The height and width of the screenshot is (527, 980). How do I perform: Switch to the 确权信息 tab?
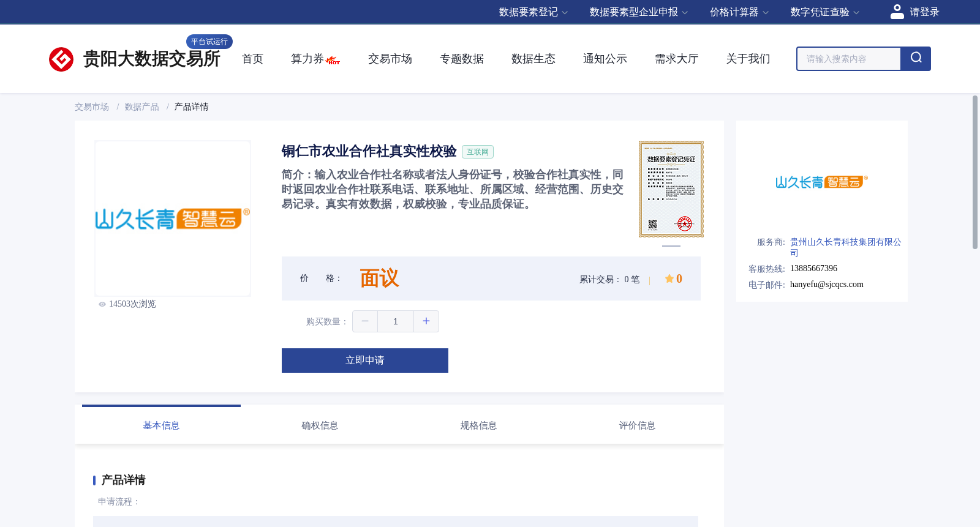320,425
